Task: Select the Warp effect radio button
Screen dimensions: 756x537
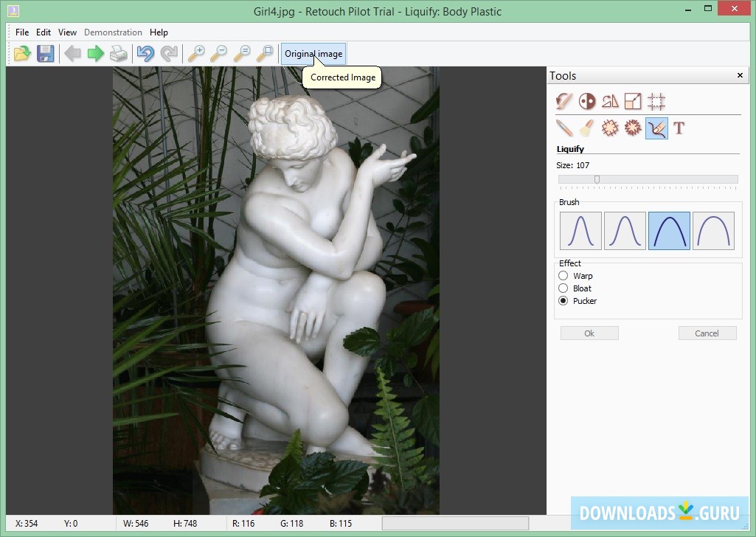Action: [x=563, y=276]
